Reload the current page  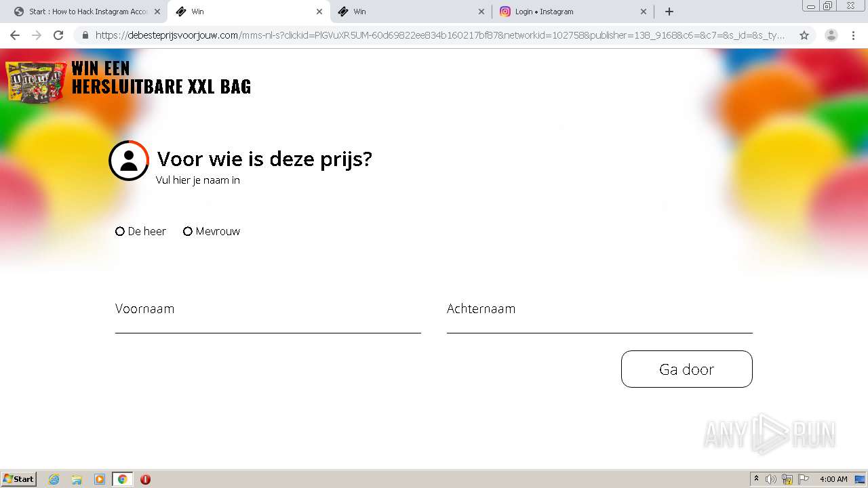pyautogui.click(x=58, y=35)
